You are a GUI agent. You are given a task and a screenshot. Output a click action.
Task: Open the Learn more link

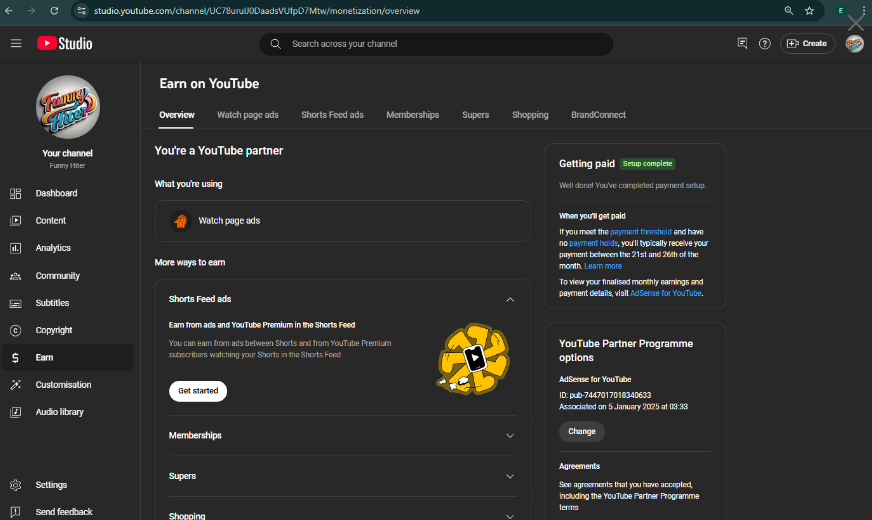click(x=603, y=266)
